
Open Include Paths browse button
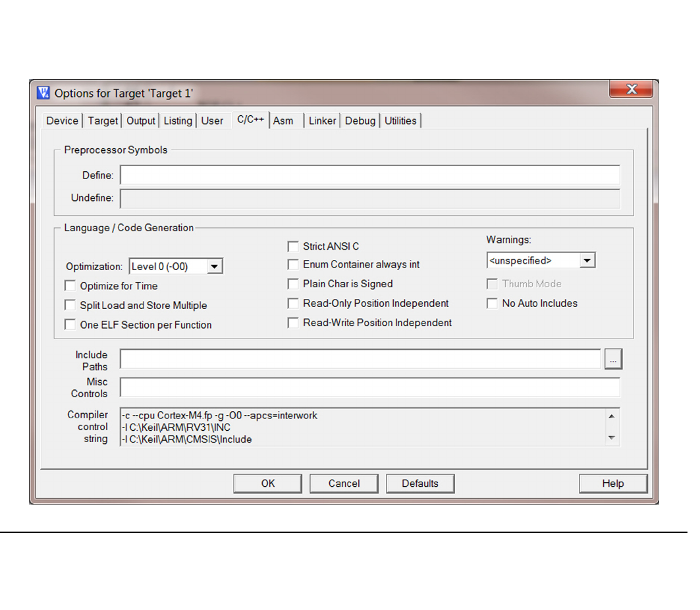pyautogui.click(x=613, y=359)
